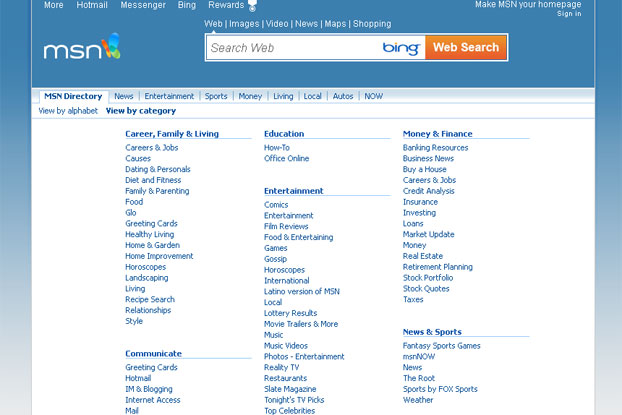Open the Education category heading
This screenshot has height=415, width=622.
click(x=284, y=134)
